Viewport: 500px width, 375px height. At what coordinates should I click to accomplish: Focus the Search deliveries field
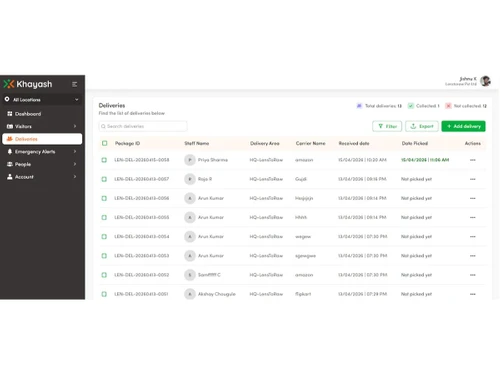(x=143, y=126)
